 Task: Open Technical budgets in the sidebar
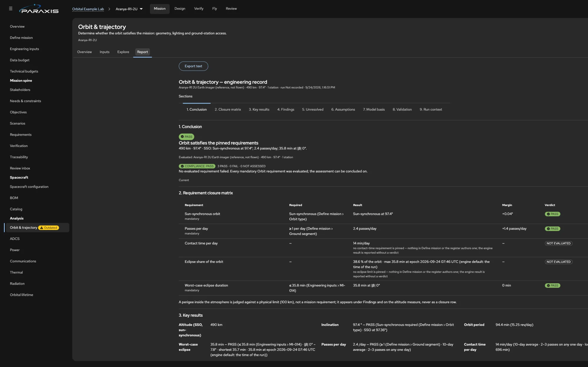point(24,71)
